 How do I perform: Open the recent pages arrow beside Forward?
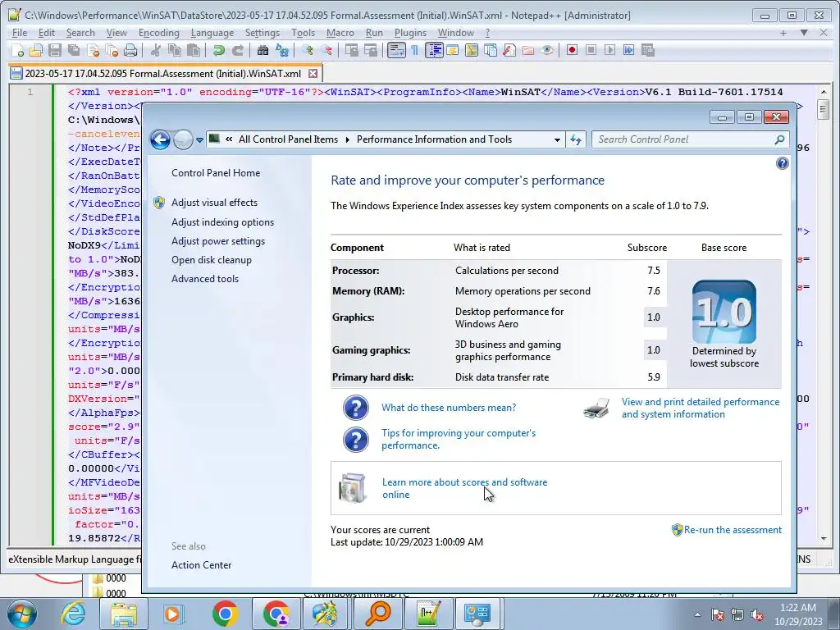199,140
